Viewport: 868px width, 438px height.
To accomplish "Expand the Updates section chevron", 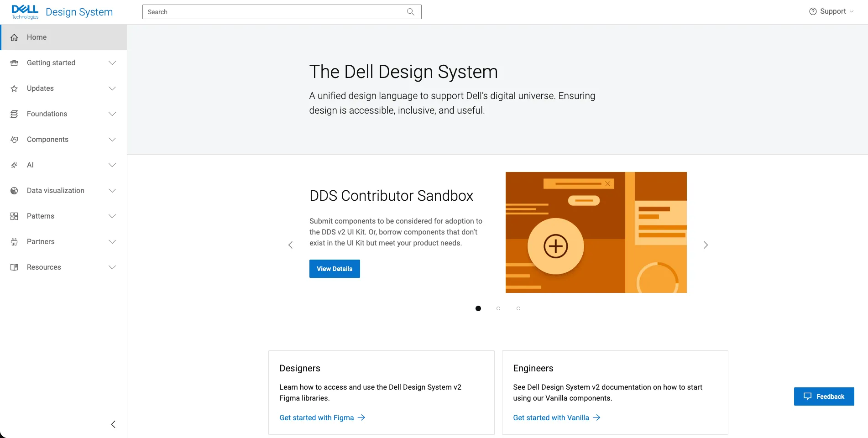I will tap(112, 89).
